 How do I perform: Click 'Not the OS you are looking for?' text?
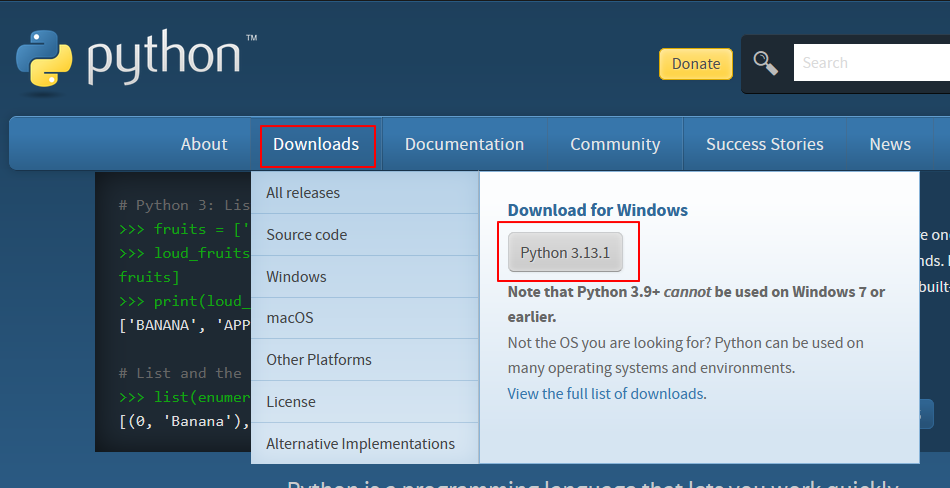point(609,343)
